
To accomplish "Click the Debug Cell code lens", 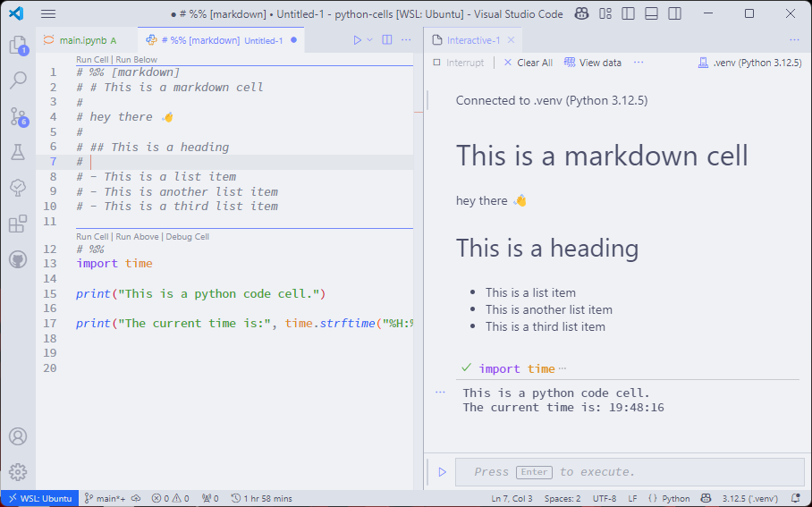I will [188, 237].
